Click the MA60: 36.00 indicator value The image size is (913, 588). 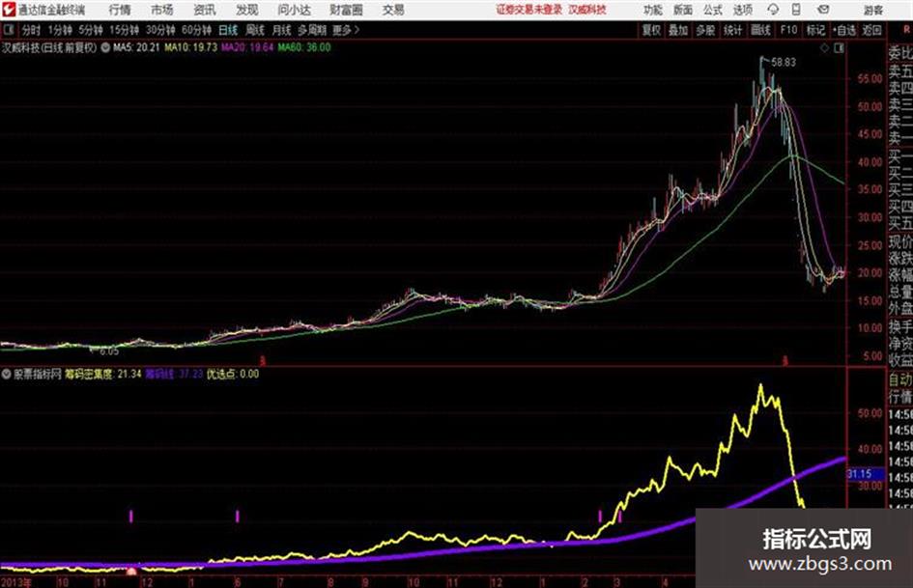click(304, 47)
